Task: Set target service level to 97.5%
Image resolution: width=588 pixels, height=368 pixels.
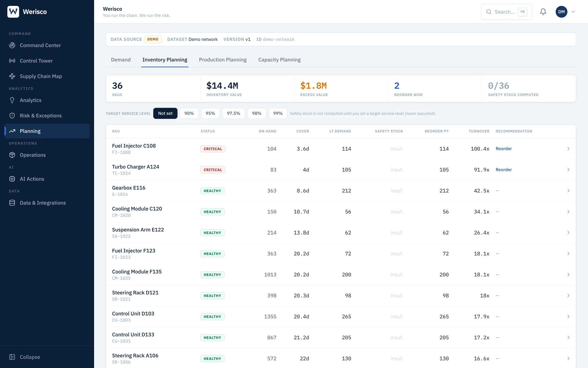Action: (233, 113)
